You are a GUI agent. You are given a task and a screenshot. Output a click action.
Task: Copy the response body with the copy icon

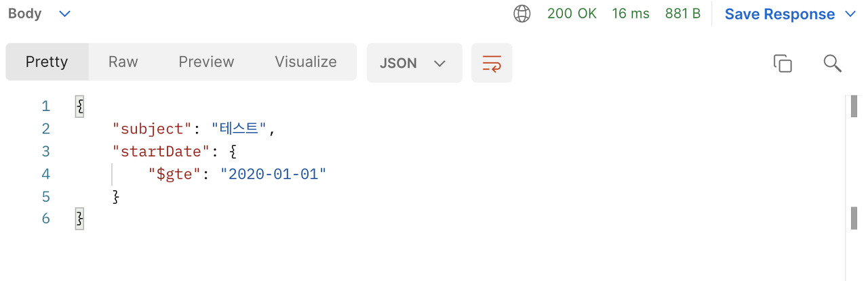point(783,63)
